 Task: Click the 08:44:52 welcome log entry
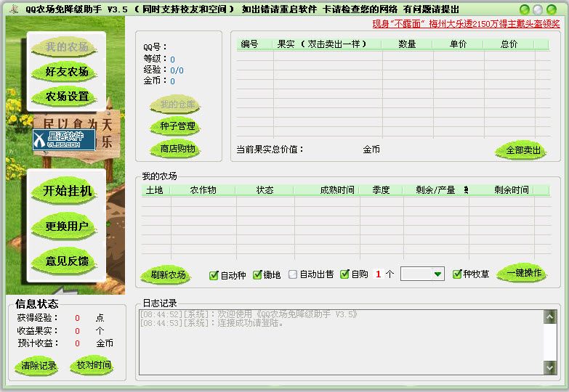coord(249,314)
